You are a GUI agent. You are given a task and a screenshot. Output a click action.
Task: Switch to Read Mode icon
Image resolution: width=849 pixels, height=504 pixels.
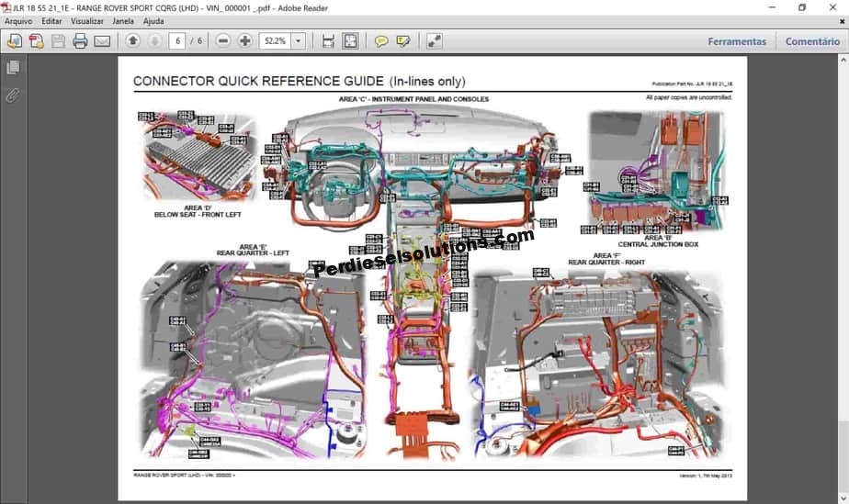click(x=434, y=41)
